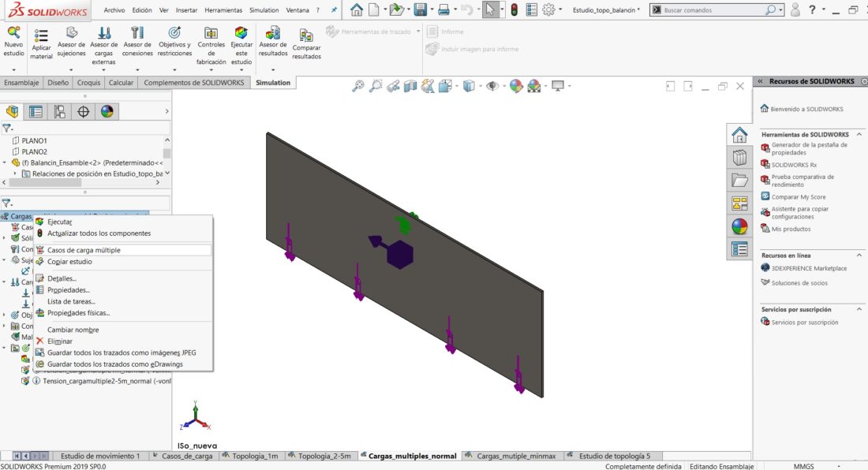Open Asesor de resultados
The width and height of the screenshot is (868, 470).
click(x=273, y=32)
